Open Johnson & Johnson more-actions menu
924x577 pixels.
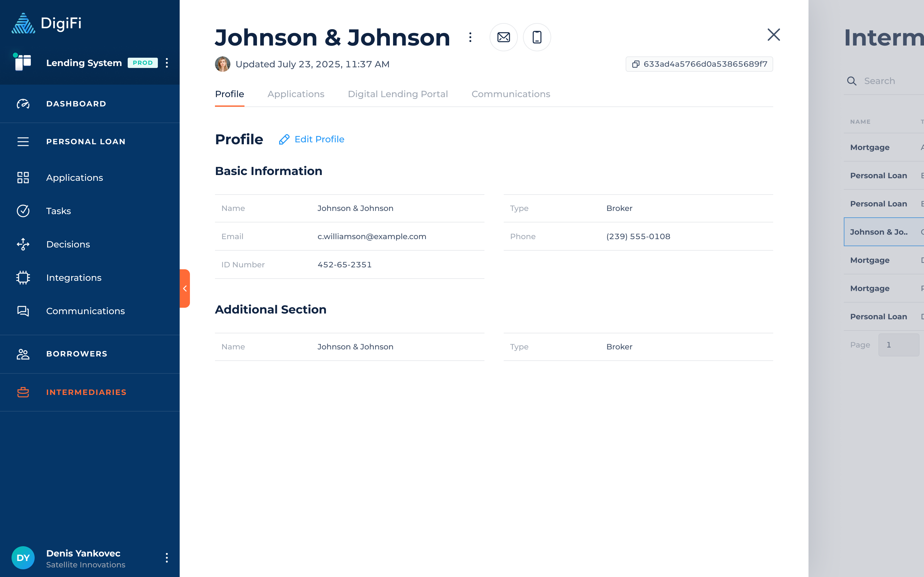pos(470,37)
